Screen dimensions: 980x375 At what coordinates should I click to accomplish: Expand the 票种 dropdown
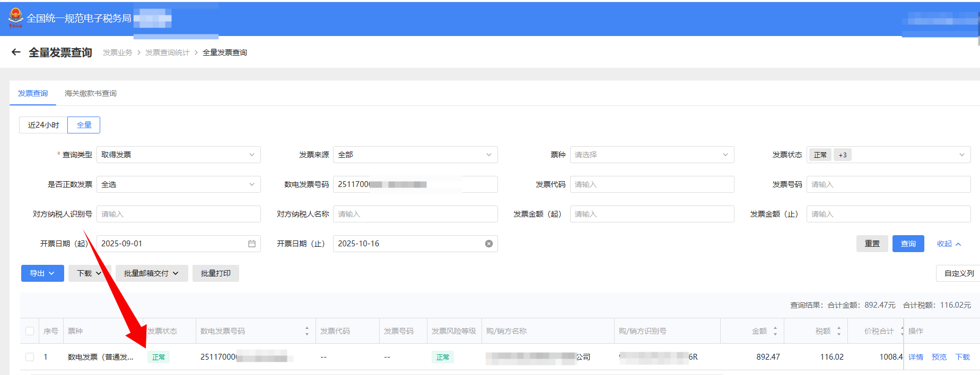651,155
